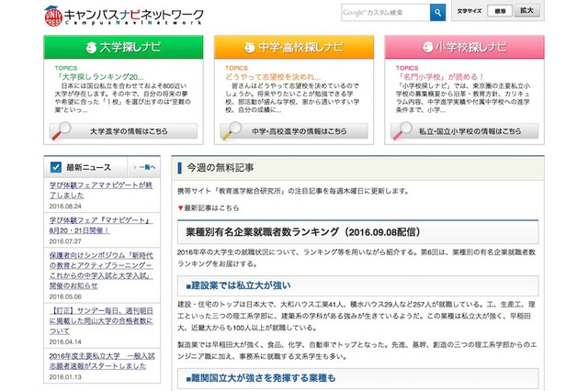Click the date 2016.08.24 in news list
Image resolution: width=588 pixels, height=391 pixels.
(x=65, y=207)
